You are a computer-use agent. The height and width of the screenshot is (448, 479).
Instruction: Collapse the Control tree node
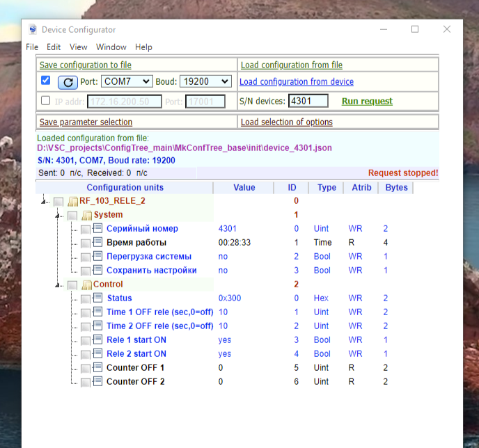point(57,285)
